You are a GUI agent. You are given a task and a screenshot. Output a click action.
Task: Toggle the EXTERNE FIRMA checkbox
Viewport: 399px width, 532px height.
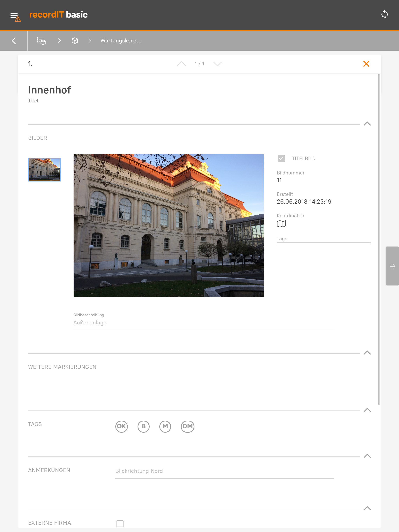(120, 524)
